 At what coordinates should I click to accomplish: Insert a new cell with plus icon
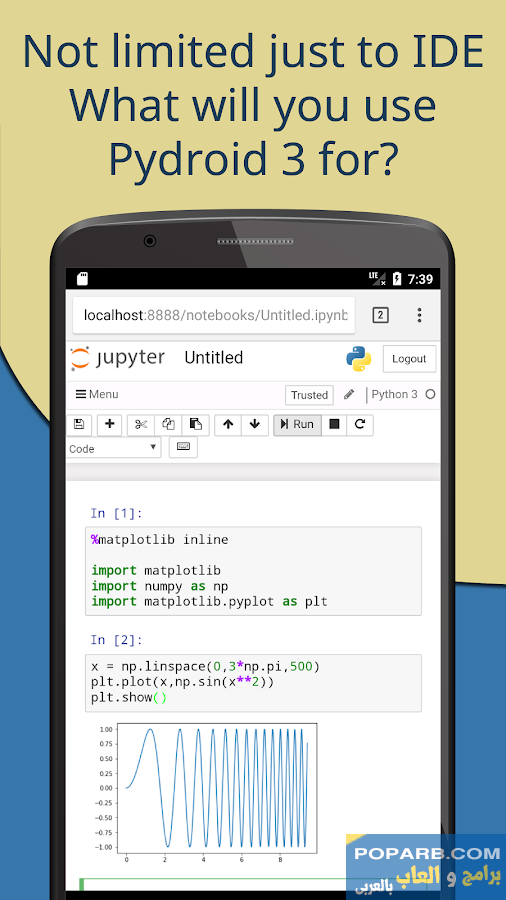coord(109,425)
